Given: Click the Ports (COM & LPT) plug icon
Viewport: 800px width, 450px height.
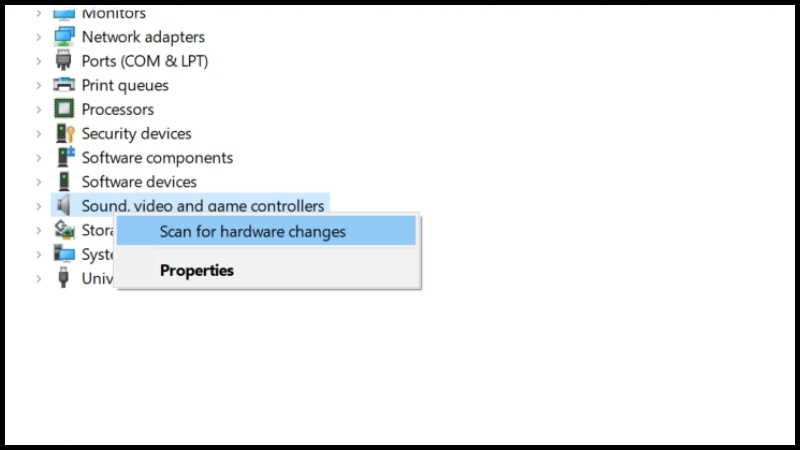Looking at the screenshot, I should click(64, 61).
